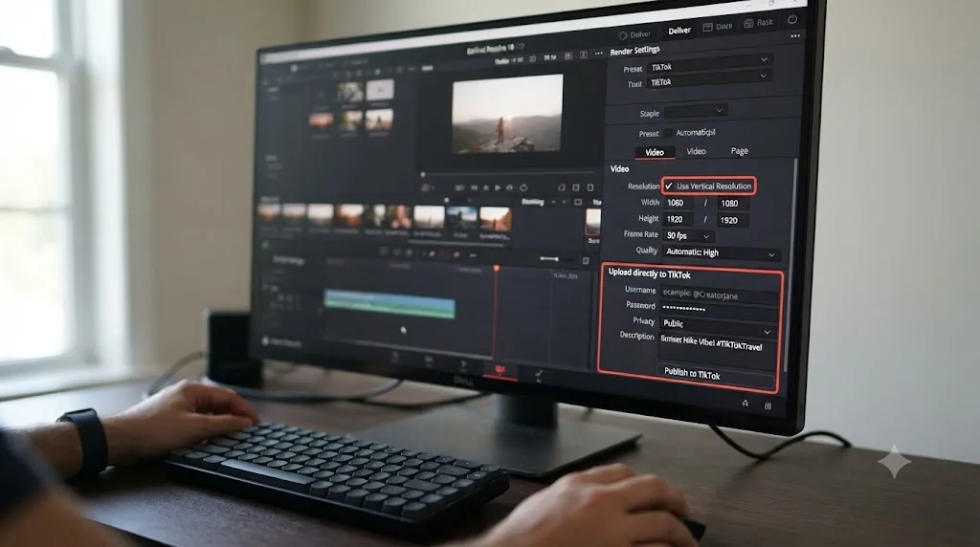Click Publish to TikTok button
The image size is (980, 547).
click(715, 375)
